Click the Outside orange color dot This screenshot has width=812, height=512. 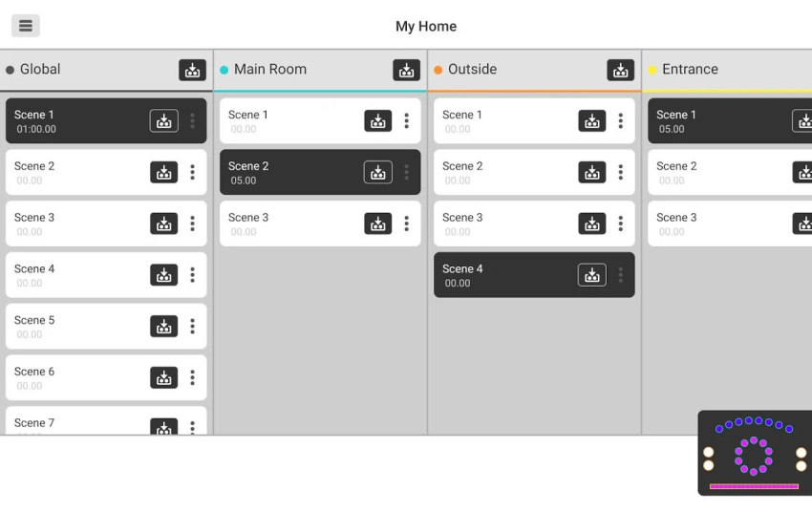click(438, 70)
